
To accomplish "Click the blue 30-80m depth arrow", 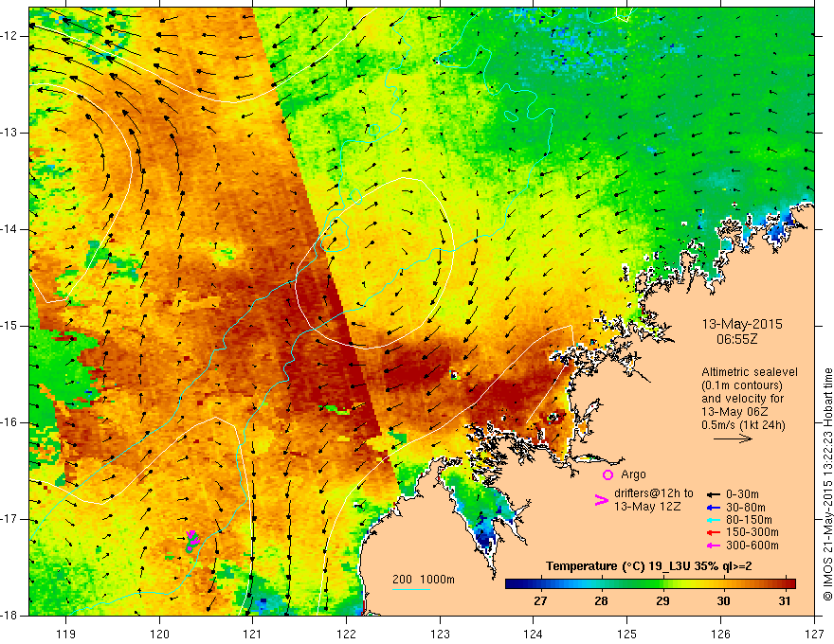I will 714,508.
